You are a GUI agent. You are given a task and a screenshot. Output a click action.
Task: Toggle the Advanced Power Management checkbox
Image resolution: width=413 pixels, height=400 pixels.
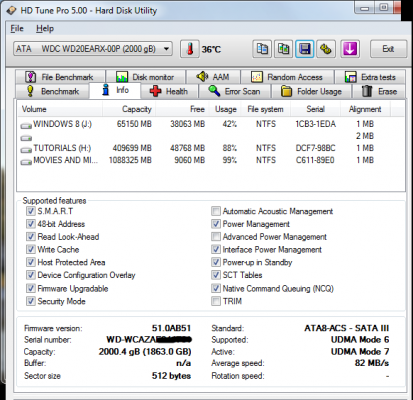click(216, 237)
